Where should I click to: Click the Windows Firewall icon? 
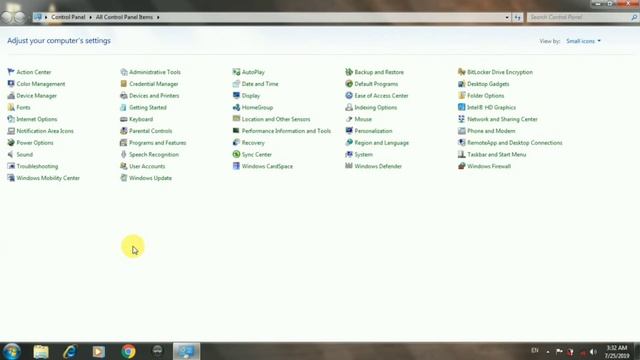point(462,166)
